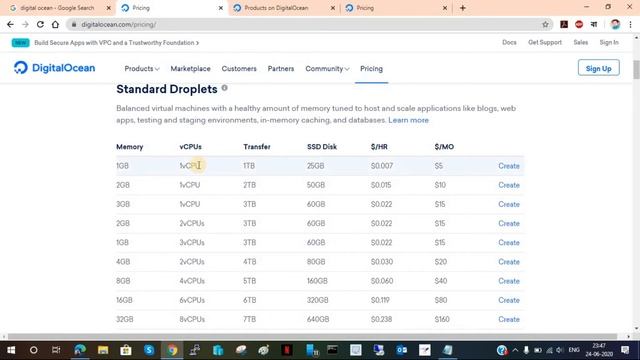The image size is (640, 360).
Task: Click Create for the $20 droplet
Action: pyautogui.click(x=509, y=262)
